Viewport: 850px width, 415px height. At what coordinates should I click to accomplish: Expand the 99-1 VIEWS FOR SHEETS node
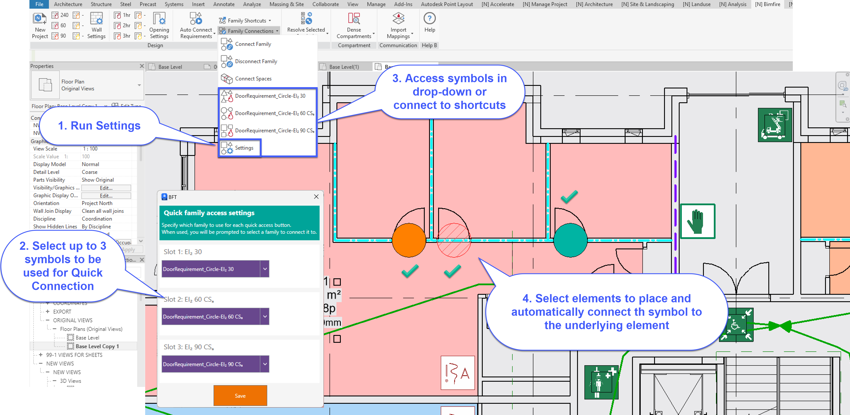click(41, 355)
